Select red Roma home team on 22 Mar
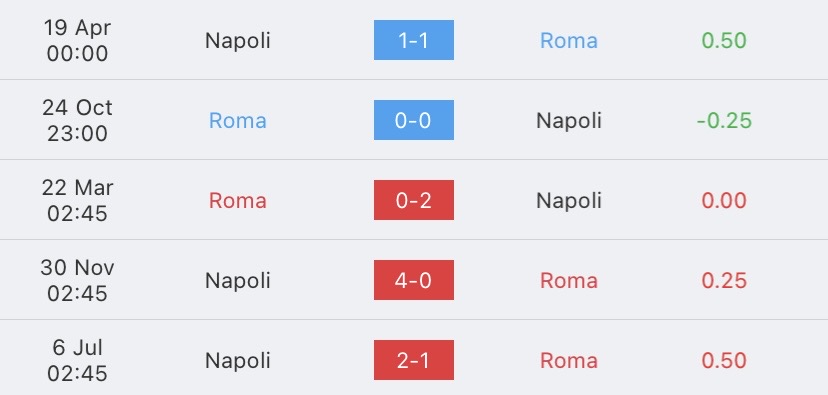 click(x=238, y=201)
